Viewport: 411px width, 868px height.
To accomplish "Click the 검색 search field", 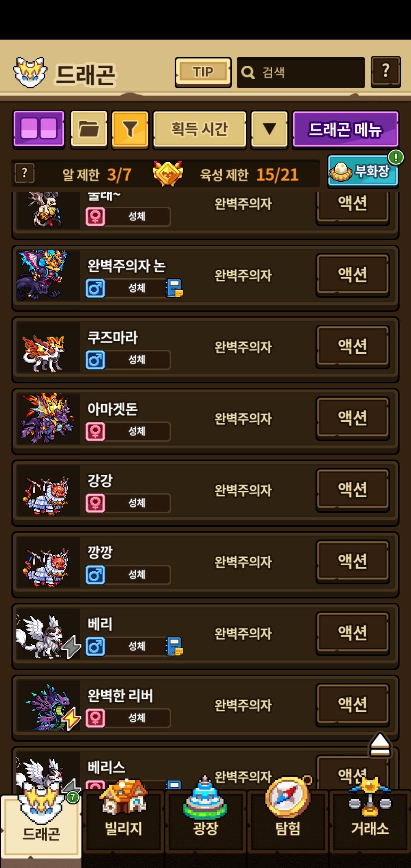I will tap(301, 72).
